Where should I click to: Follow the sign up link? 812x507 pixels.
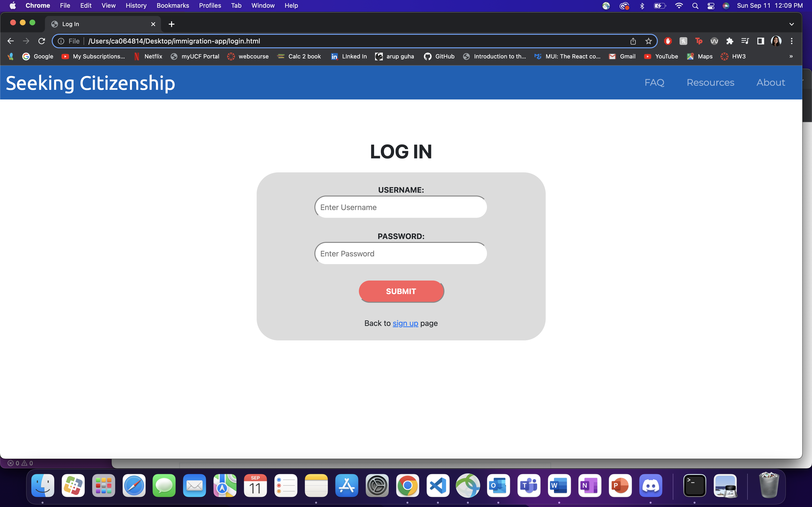[x=405, y=323]
